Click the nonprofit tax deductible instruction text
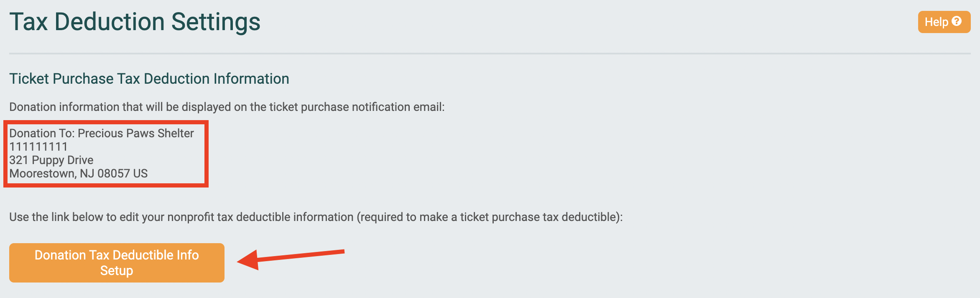The image size is (980, 298). pyautogui.click(x=316, y=216)
